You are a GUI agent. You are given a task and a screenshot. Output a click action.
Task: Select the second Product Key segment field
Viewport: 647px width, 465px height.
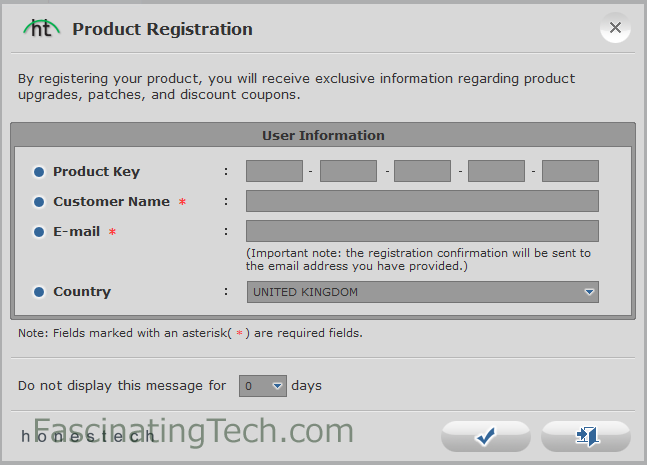click(x=348, y=171)
